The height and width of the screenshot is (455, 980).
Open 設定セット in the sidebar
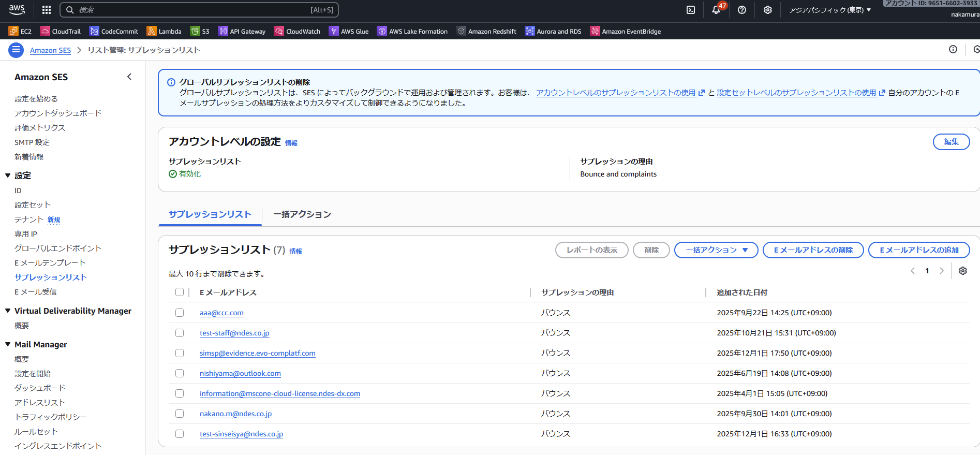click(33, 205)
